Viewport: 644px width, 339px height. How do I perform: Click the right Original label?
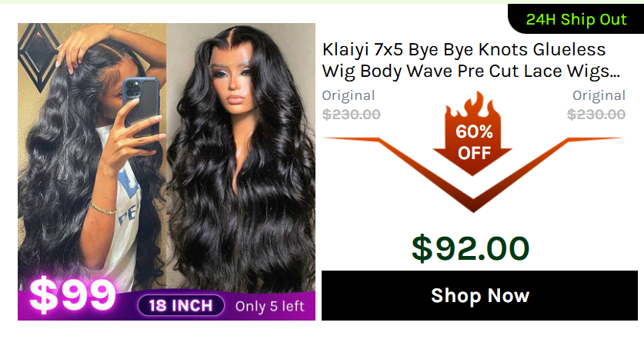(599, 95)
